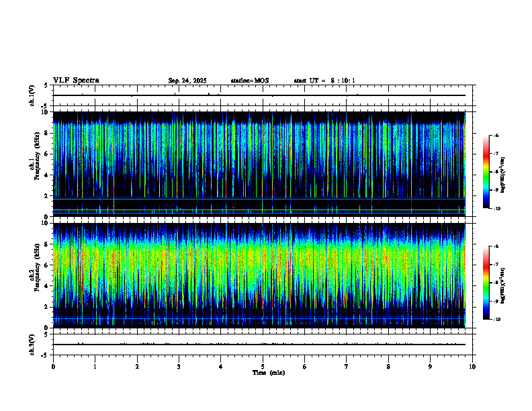Click the ch.2 frequency axis '8' tick label

[x=48, y=244]
